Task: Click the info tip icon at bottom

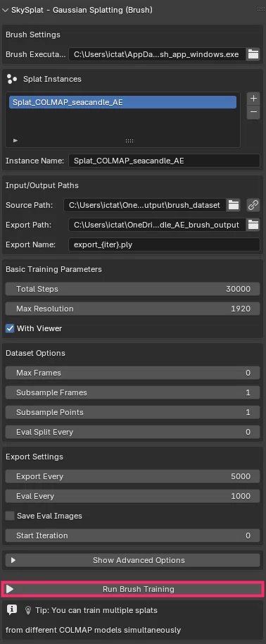Action: [12, 610]
